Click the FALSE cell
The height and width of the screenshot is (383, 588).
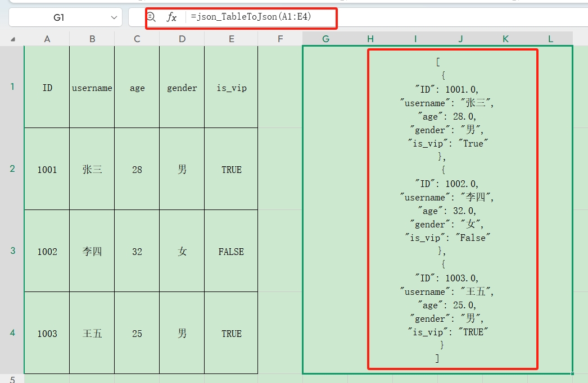(231, 251)
